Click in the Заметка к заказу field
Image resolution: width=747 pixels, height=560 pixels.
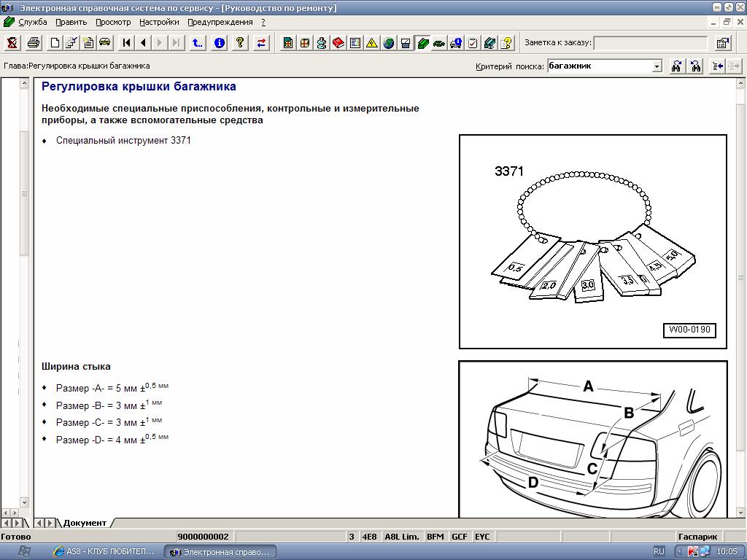pos(650,43)
